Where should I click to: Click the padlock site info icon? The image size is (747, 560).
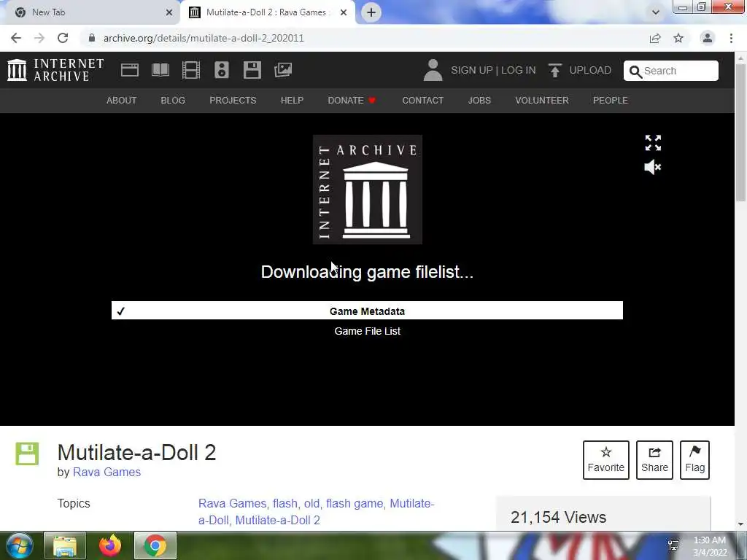(91, 38)
